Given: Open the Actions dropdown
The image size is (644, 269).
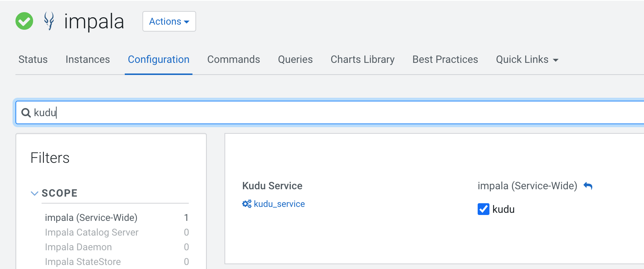Looking at the screenshot, I should tap(169, 21).
